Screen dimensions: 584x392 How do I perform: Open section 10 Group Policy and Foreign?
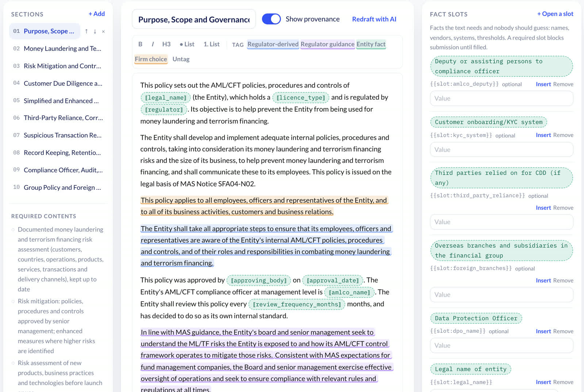58,188
